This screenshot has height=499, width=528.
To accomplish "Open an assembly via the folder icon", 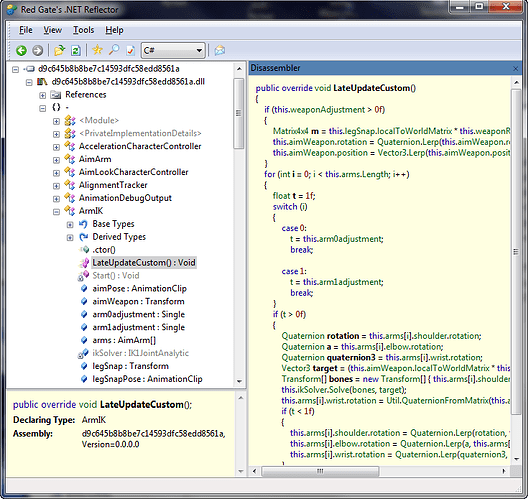I will tap(59, 51).
